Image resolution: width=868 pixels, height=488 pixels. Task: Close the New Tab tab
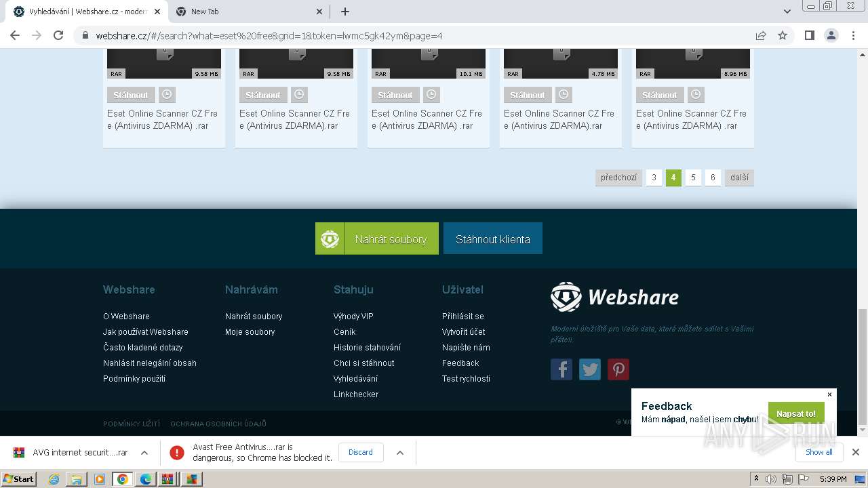click(x=320, y=12)
